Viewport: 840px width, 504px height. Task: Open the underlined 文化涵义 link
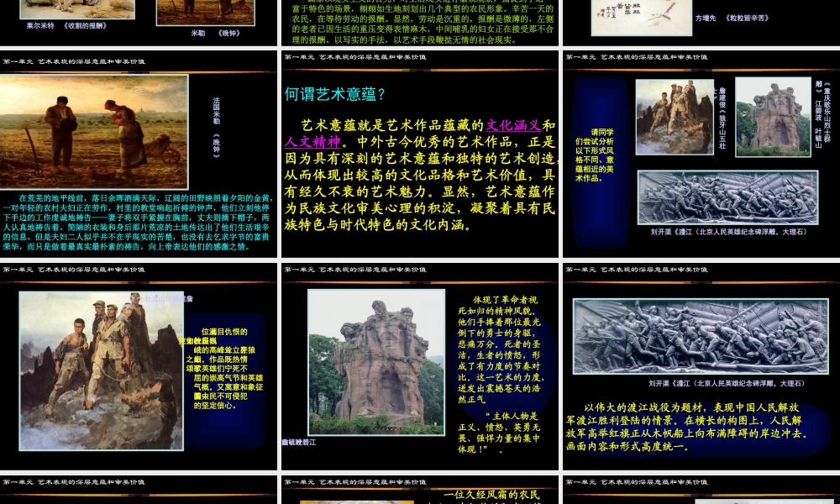point(513,125)
